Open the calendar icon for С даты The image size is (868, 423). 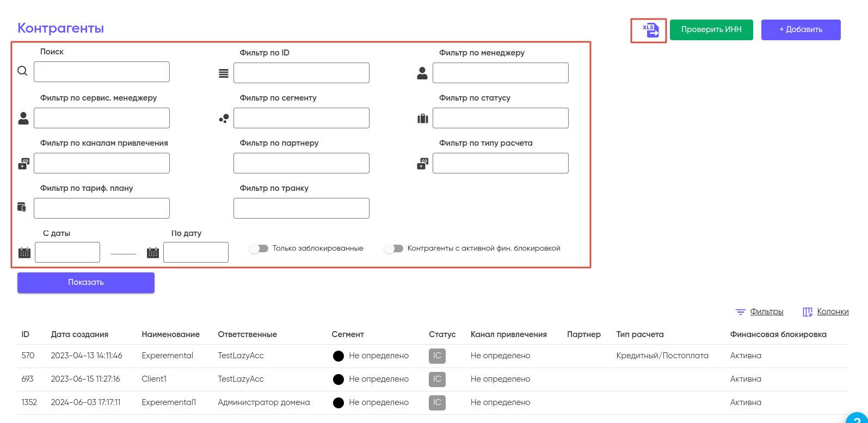[x=24, y=252]
